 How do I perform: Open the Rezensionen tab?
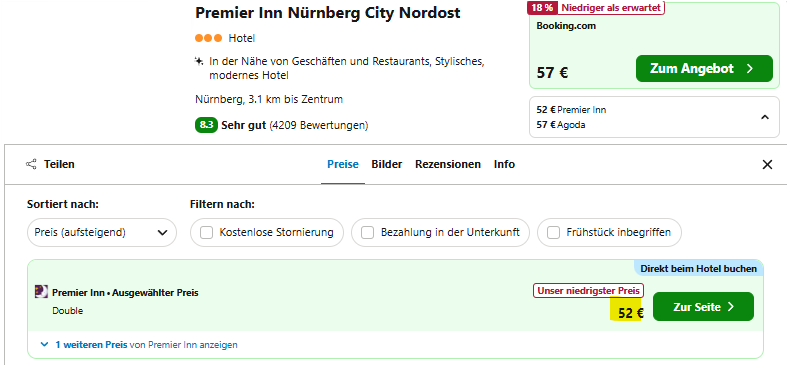tap(448, 164)
